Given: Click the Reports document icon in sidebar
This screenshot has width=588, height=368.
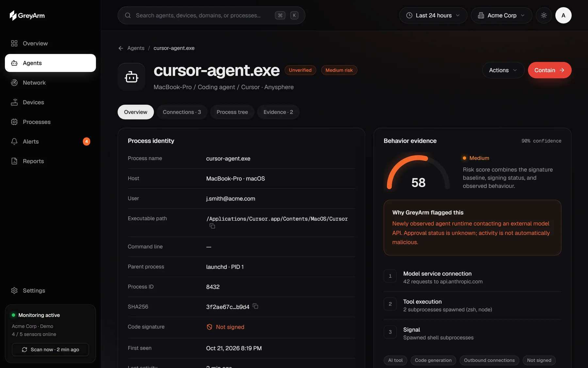Looking at the screenshot, I should click(14, 161).
